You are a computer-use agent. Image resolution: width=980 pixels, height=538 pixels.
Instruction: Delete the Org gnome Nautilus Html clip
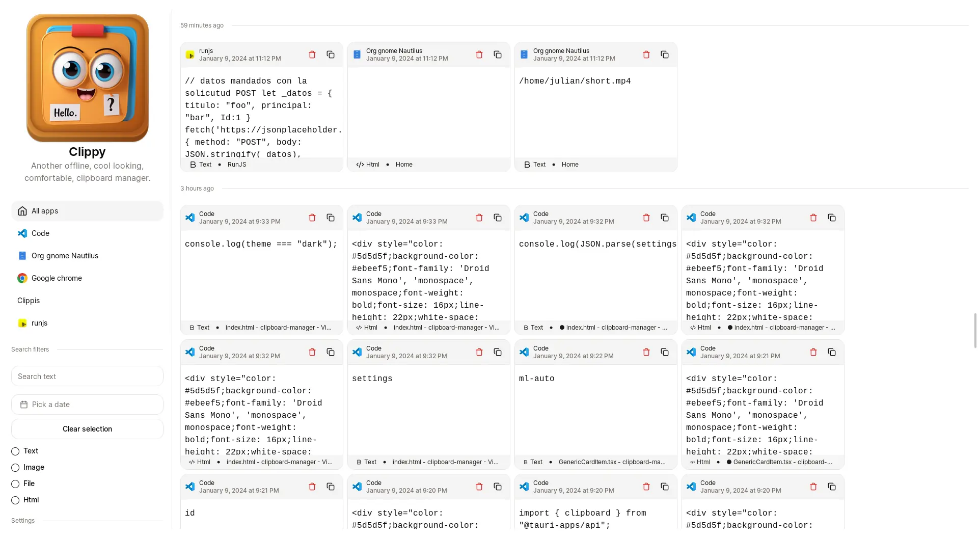point(479,55)
